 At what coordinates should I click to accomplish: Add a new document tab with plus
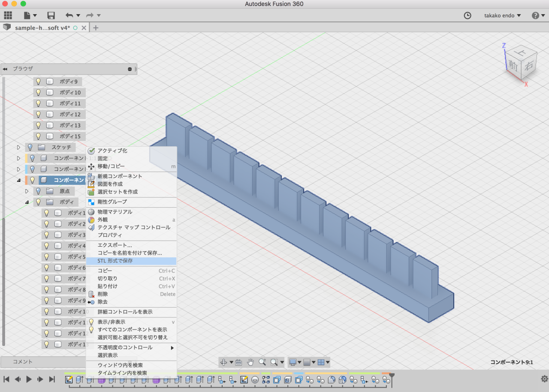point(96,27)
